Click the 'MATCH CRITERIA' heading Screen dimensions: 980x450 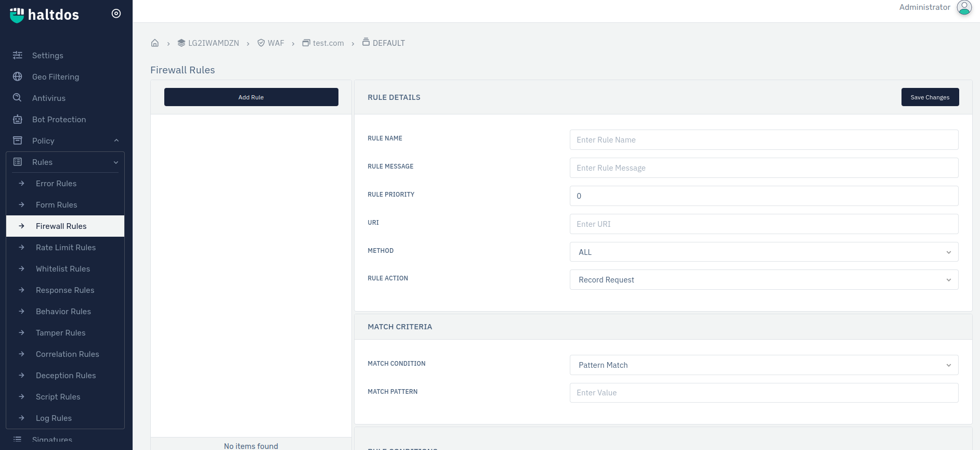click(400, 327)
